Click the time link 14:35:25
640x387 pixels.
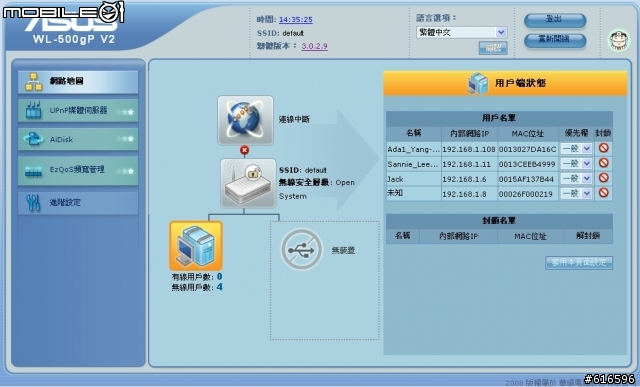(296, 19)
